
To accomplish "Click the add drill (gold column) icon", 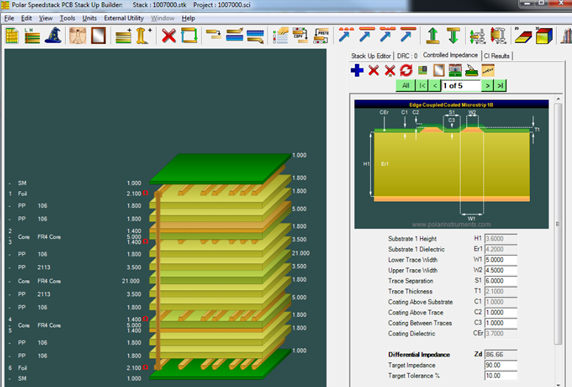I will (x=143, y=36).
